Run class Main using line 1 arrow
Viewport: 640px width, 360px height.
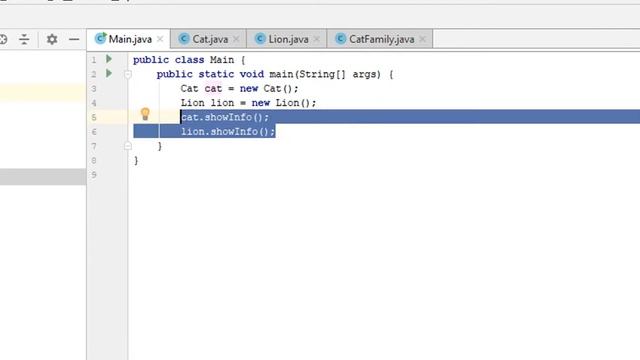point(109,59)
